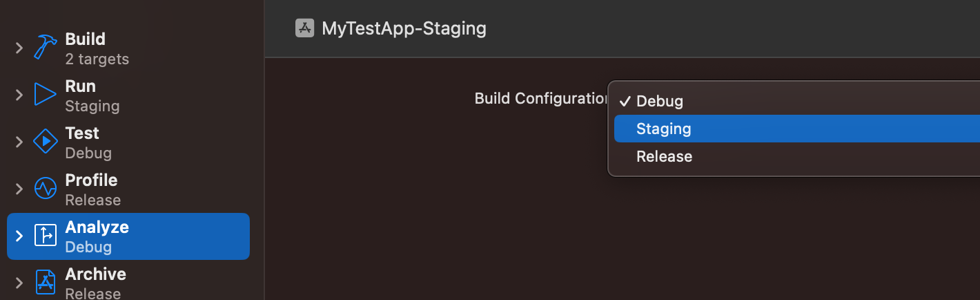The width and height of the screenshot is (980, 300).
Task: Select the checked Debug configuration option
Action: tap(659, 101)
